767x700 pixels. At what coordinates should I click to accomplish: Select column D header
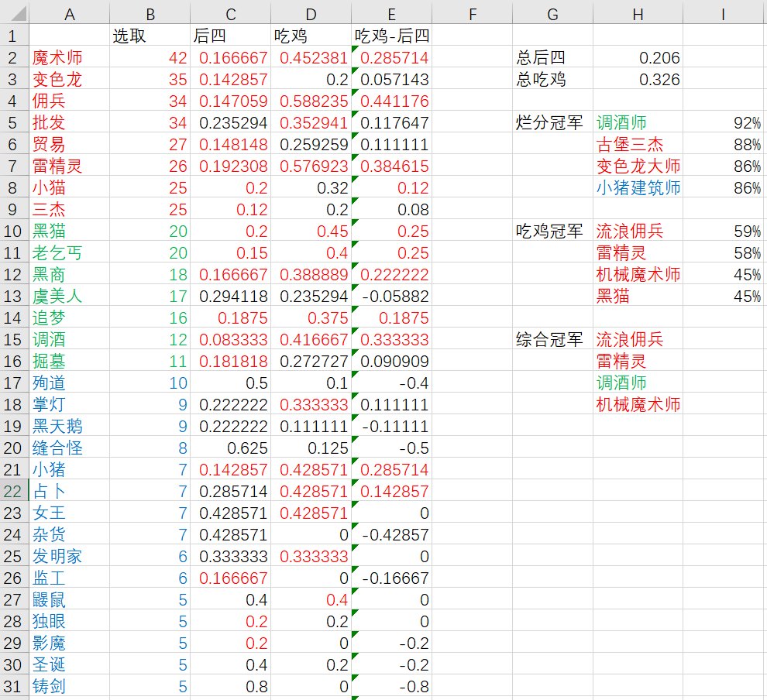tap(311, 14)
